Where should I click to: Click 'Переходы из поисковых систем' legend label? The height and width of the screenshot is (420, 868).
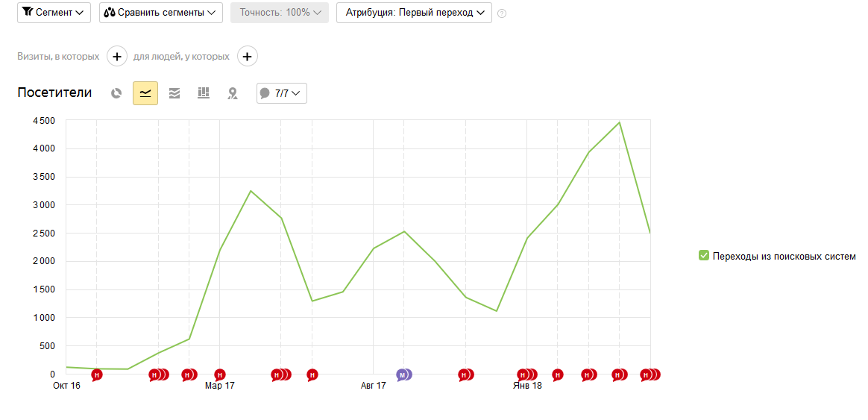pyautogui.click(x=784, y=257)
